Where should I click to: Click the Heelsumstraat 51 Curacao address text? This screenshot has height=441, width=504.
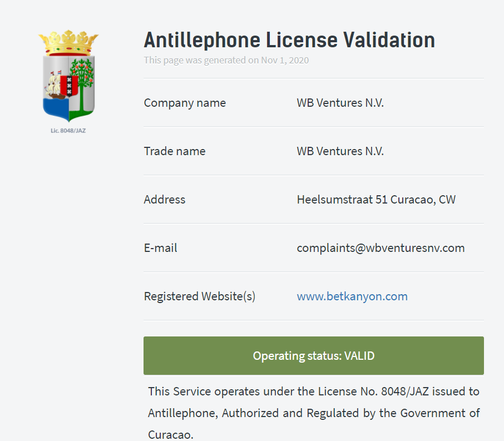376,200
